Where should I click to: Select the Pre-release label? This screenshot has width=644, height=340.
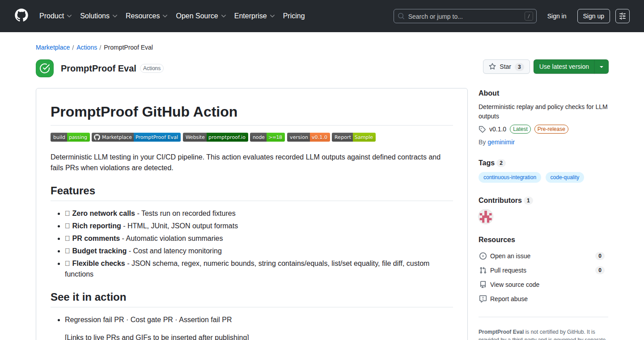(551, 129)
